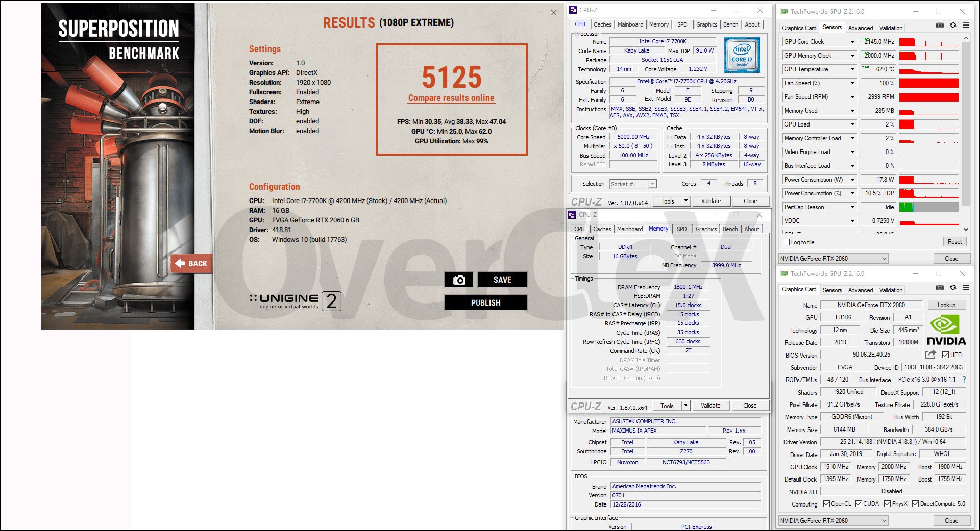The height and width of the screenshot is (531, 980).
Task: Click the screenshot camera icon in GPU-Z Sensors window
Action: tap(939, 25)
